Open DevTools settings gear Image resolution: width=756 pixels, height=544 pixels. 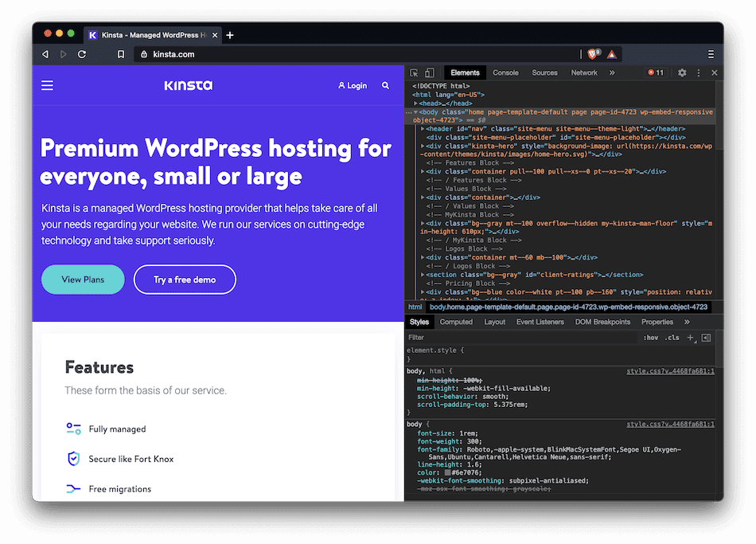682,72
